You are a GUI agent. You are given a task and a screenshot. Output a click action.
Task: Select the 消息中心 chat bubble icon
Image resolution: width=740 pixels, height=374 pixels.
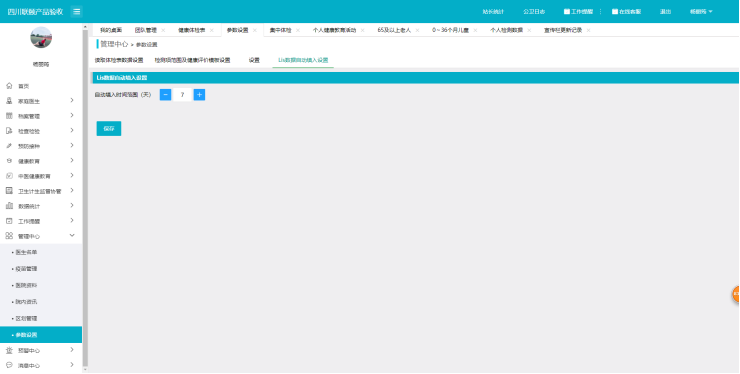click(9, 365)
